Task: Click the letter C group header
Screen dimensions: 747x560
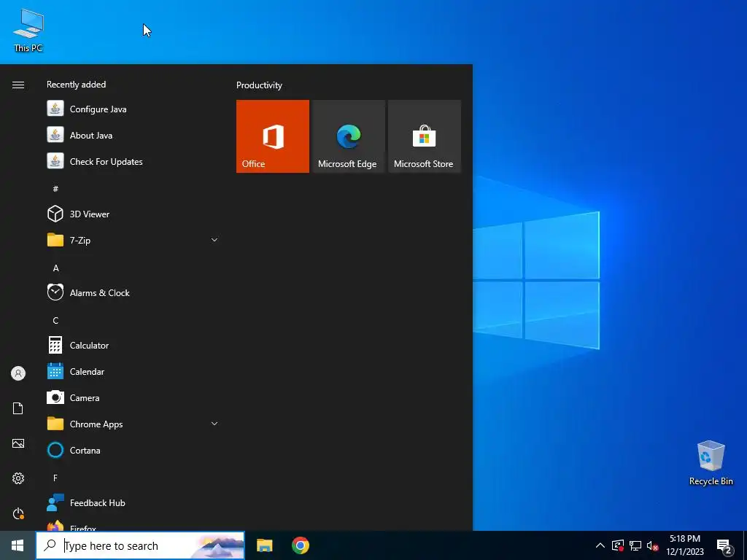Action: 55,321
